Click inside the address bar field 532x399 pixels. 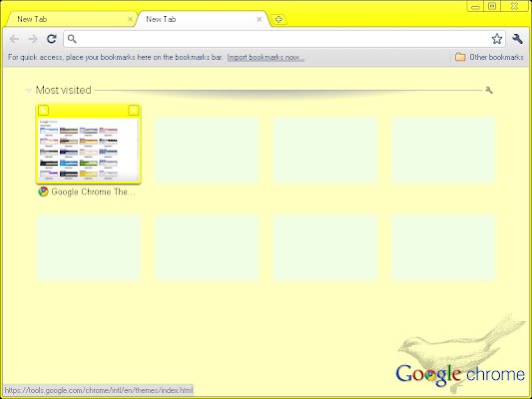(284, 39)
